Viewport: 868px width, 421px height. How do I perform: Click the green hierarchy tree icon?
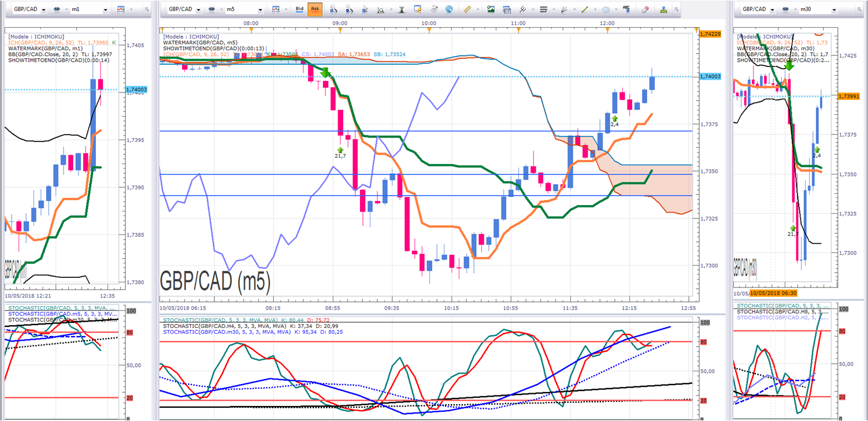[x=663, y=9]
